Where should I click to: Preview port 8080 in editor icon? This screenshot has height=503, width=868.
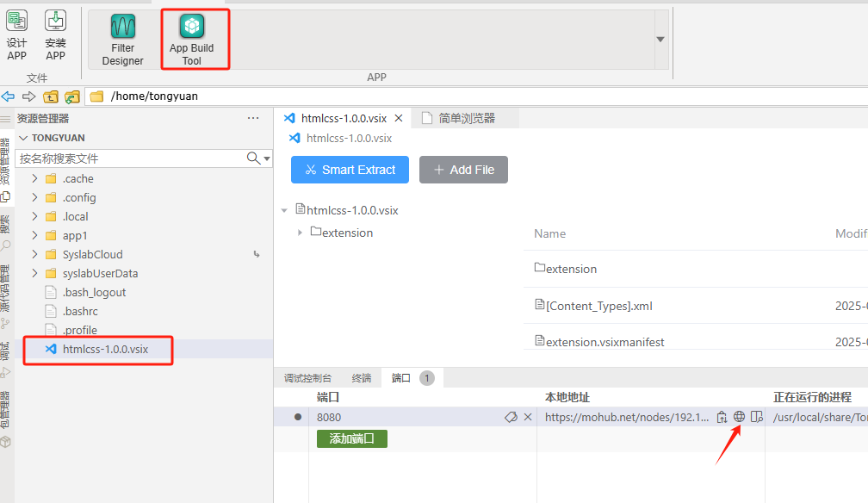[757, 417]
